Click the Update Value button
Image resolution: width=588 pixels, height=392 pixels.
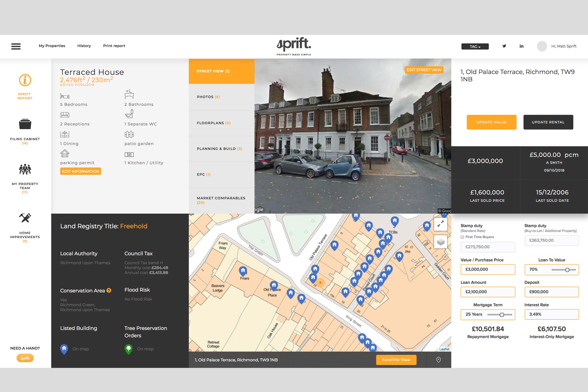coord(491,122)
